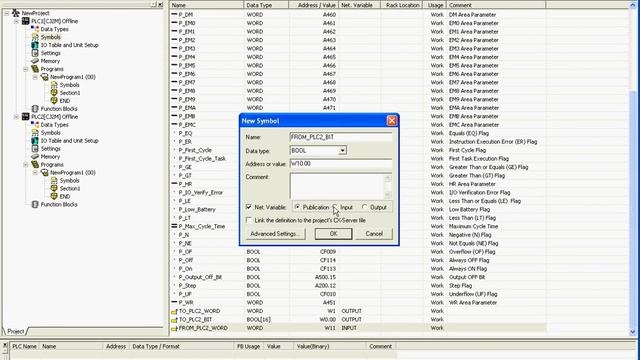This screenshot has height=360, width=640.
Task: Click the Data Types icon under PLC2
Action: [x=35, y=124]
